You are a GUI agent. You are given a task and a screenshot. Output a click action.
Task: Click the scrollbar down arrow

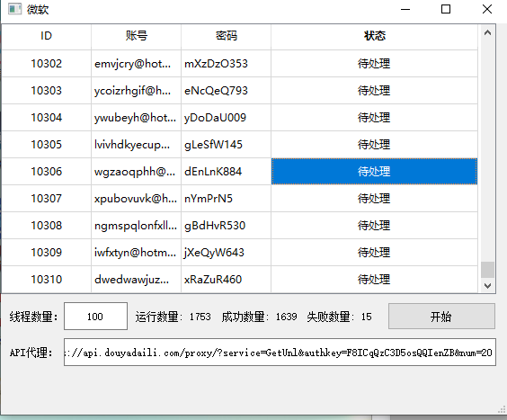pos(487,286)
